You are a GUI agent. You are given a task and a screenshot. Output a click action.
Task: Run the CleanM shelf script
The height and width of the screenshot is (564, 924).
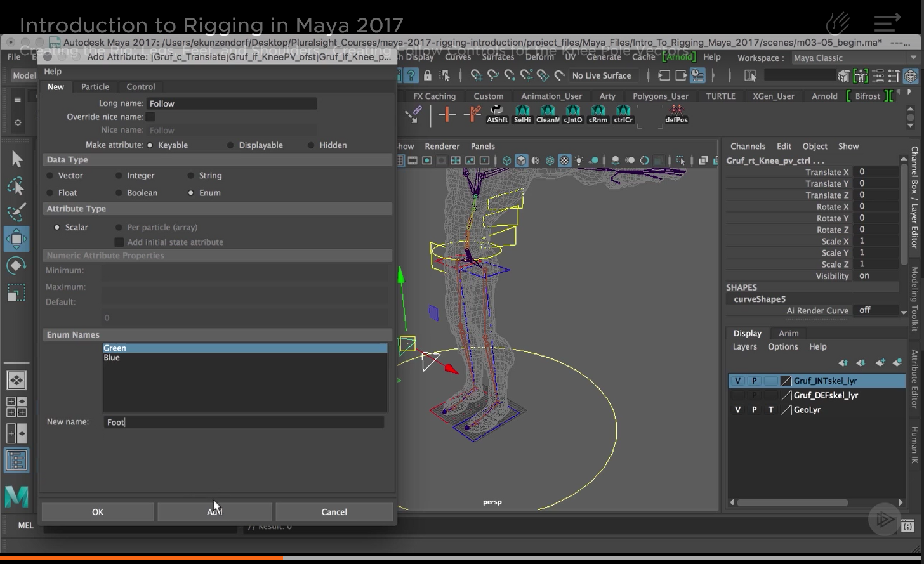pyautogui.click(x=548, y=114)
